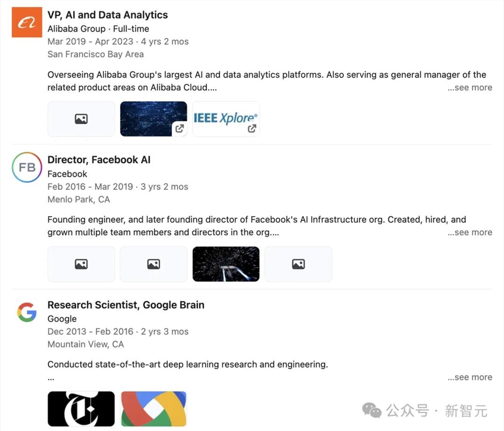Open first image placeholder under Alibaba role

pos(81,119)
